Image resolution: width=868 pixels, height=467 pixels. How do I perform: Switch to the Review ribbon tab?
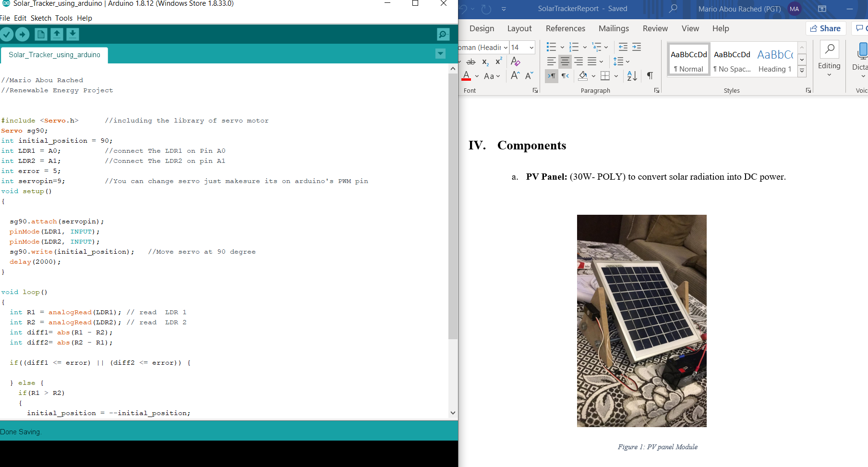tap(655, 28)
